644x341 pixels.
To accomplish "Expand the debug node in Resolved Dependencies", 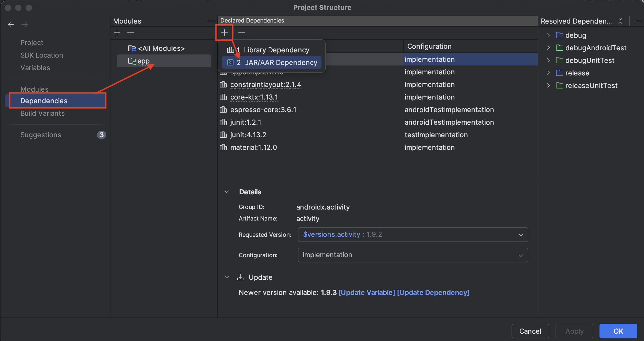I will tap(548, 35).
